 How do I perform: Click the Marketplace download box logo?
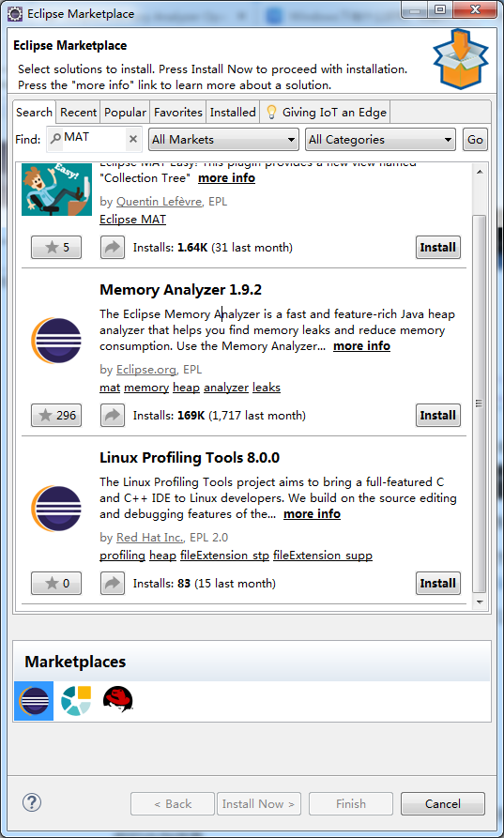pyautogui.click(x=460, y=58)
